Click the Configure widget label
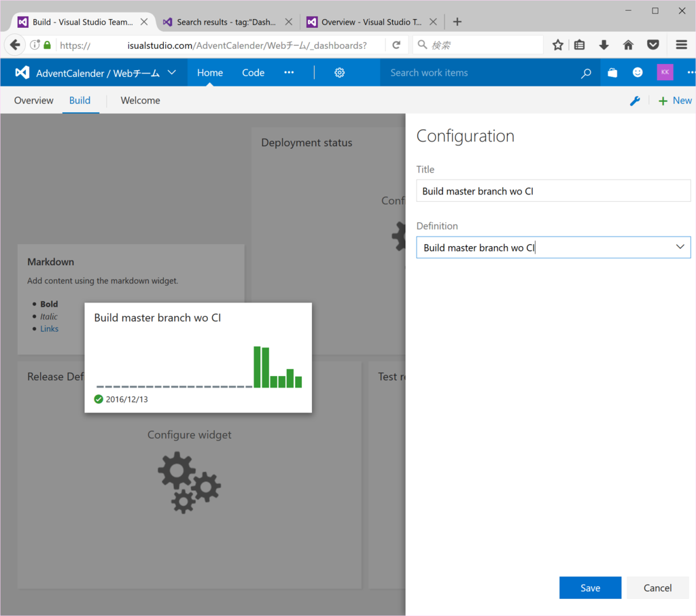Screen dimensions: 696x616 [190, 434]
